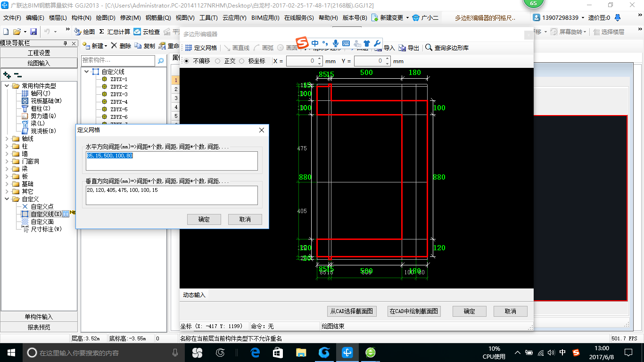644x362 pixels.
Task: Select 不偏移 radio option
Action: point(186,61)
